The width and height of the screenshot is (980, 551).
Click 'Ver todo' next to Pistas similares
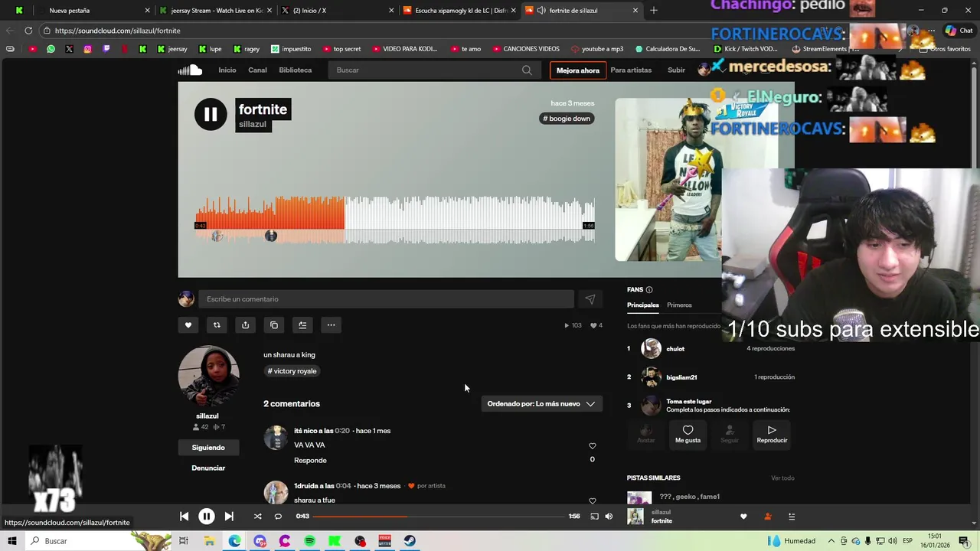[782, 478]
